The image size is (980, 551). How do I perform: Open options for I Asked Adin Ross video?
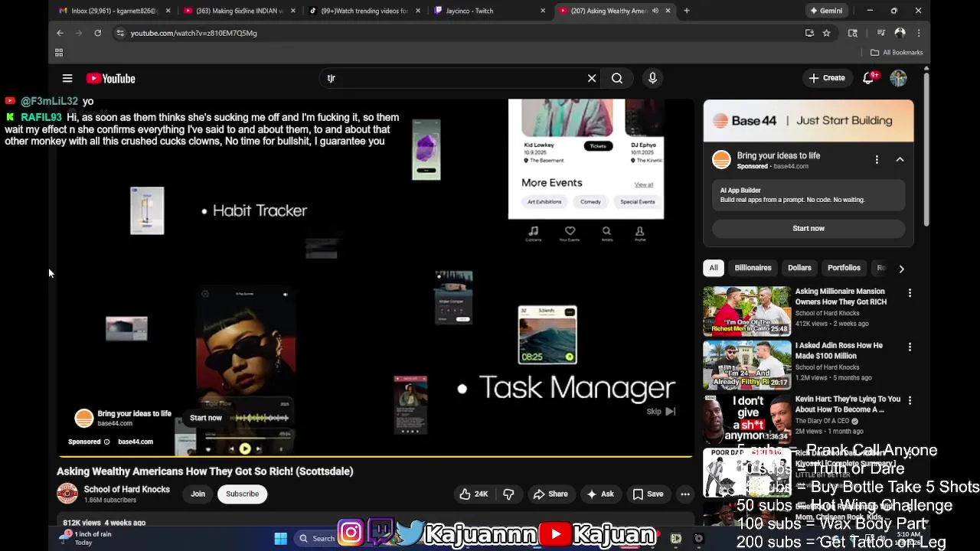click(x=910, y=347)
